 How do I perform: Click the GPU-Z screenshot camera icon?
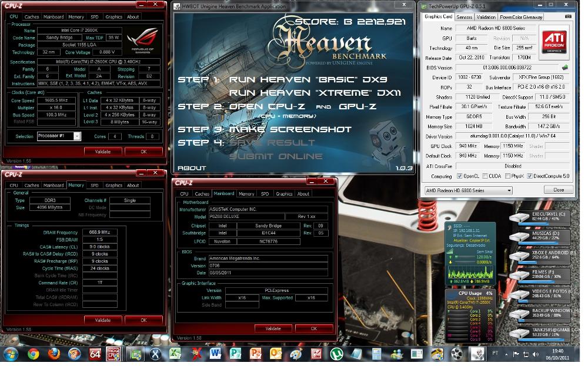[x=568, y=16]
